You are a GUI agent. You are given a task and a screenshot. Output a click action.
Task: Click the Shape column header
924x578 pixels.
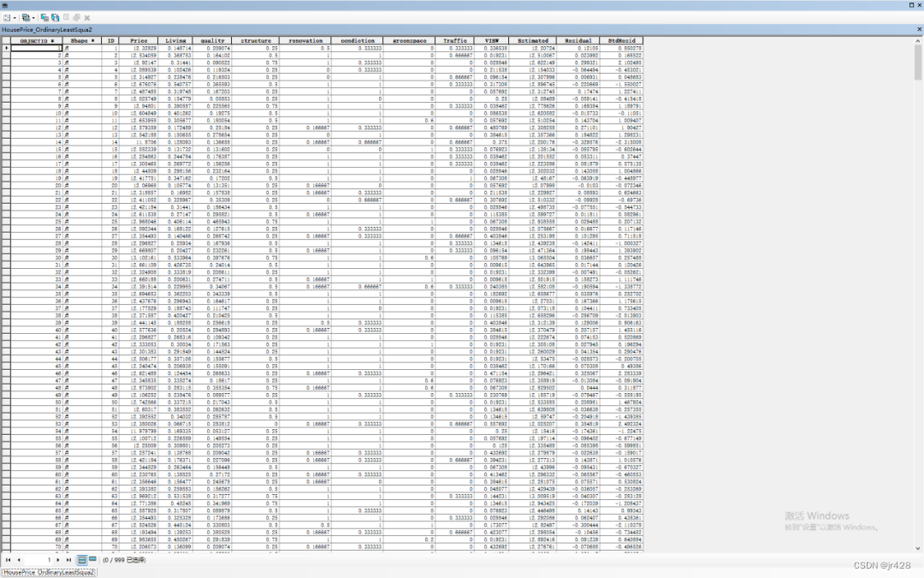coord(82,41)
